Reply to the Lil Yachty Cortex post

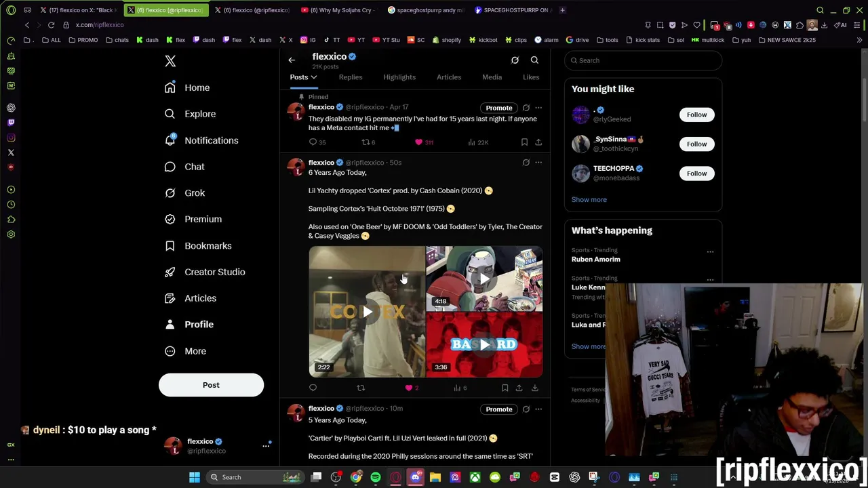click(x=313, y=388)
